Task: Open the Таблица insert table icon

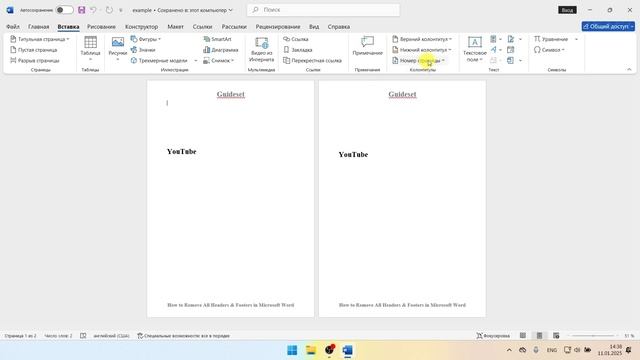Action: (90, 42)
